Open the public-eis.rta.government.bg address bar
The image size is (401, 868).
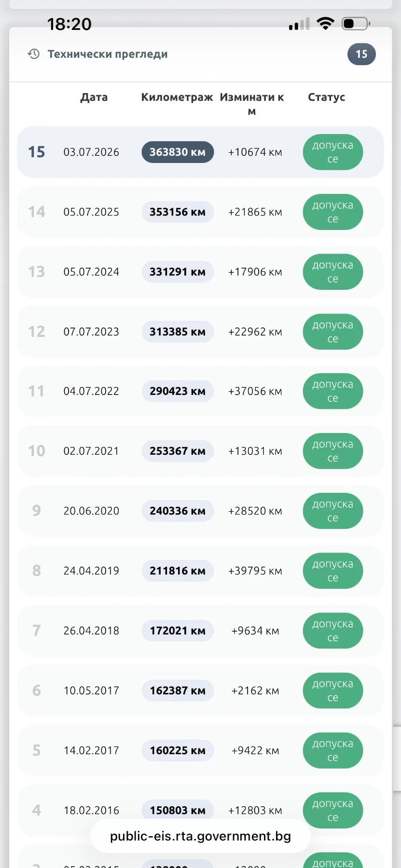coord(201,836)
